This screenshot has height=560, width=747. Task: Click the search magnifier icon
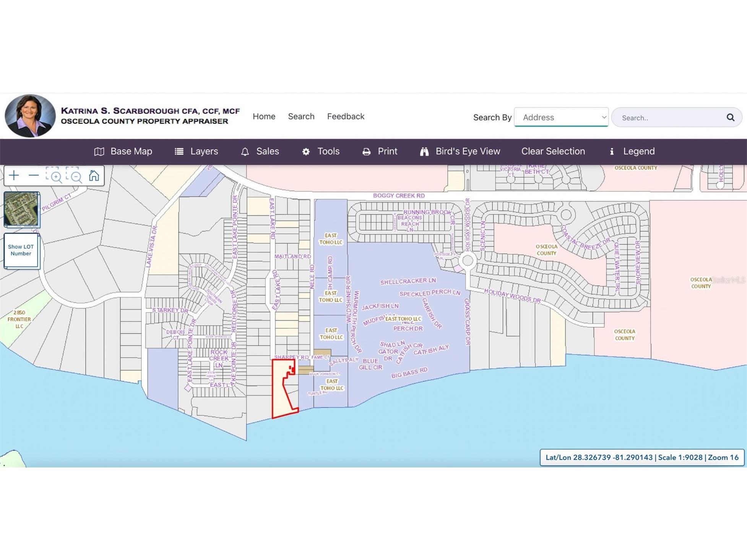tap(730, 117)
